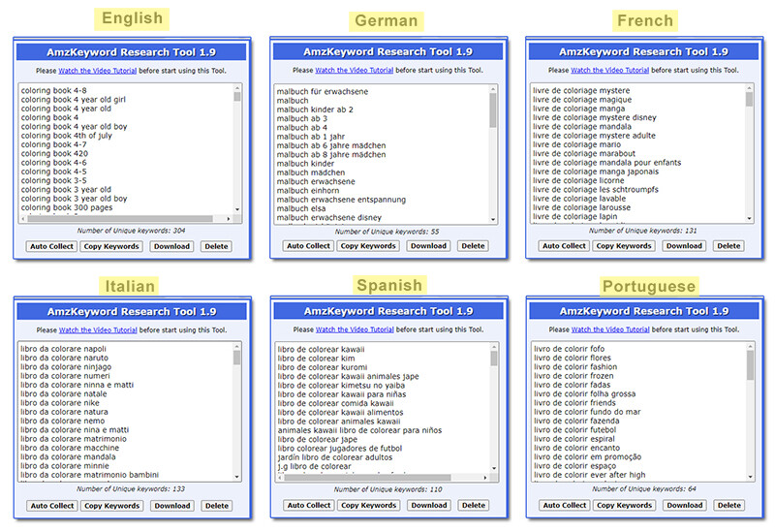Click Auto Collect in the English panel
The image size is (775, 532).
52,246
